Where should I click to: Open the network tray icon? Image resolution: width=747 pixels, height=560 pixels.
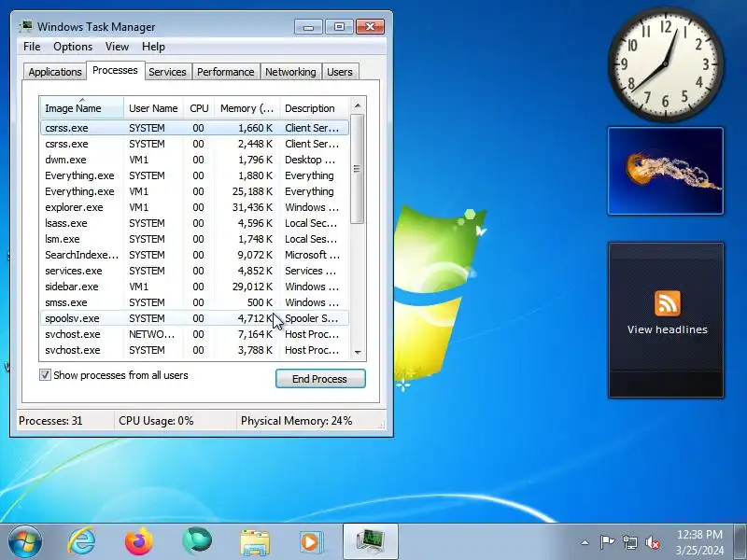point(629,542)
